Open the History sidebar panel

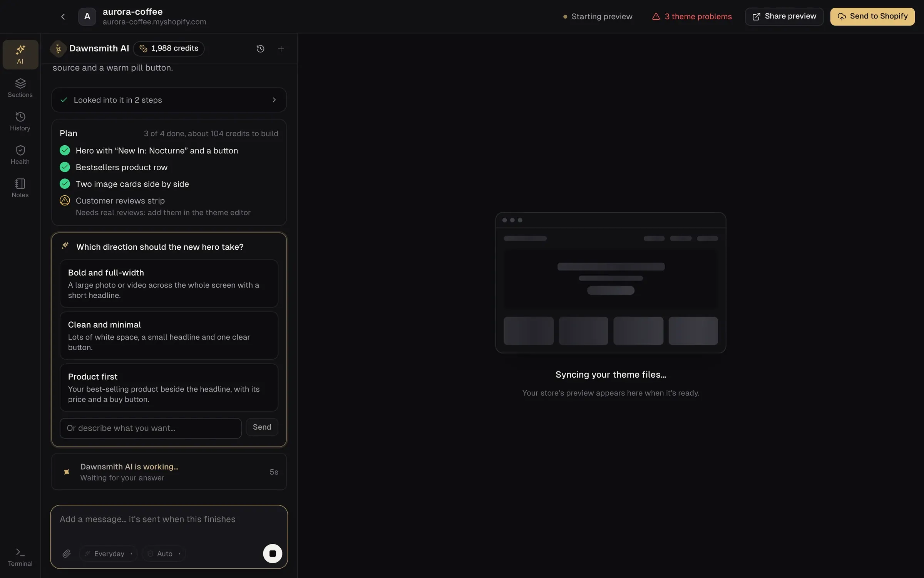20,121
